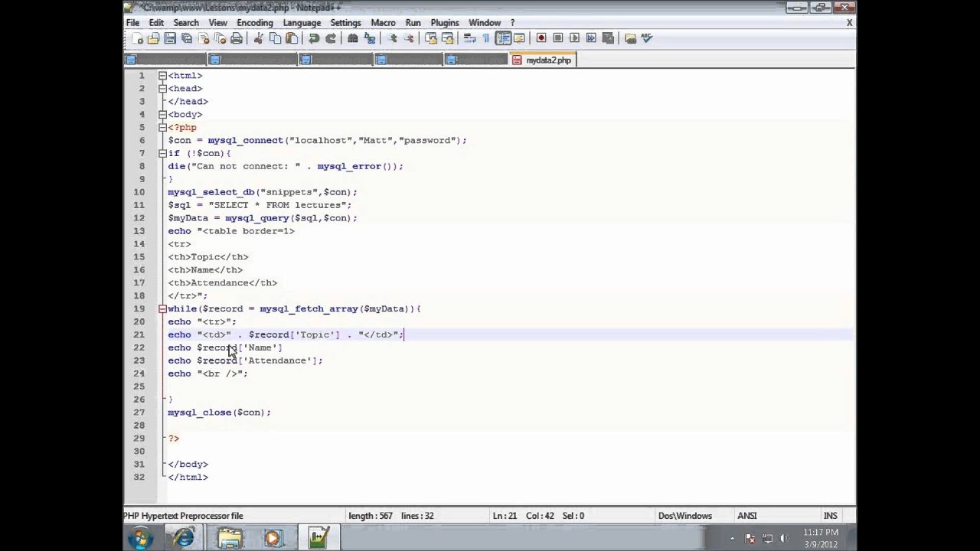The height and width of the screenshot is (551, 980).
Task: Toggle the indent guide toolbar button
Action: pos(504,38)
